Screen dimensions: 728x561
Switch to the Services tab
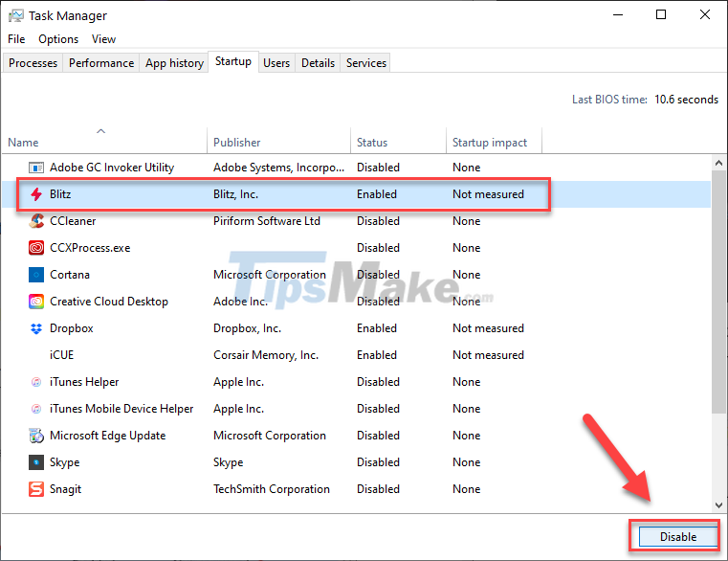[x=366, y=63]
